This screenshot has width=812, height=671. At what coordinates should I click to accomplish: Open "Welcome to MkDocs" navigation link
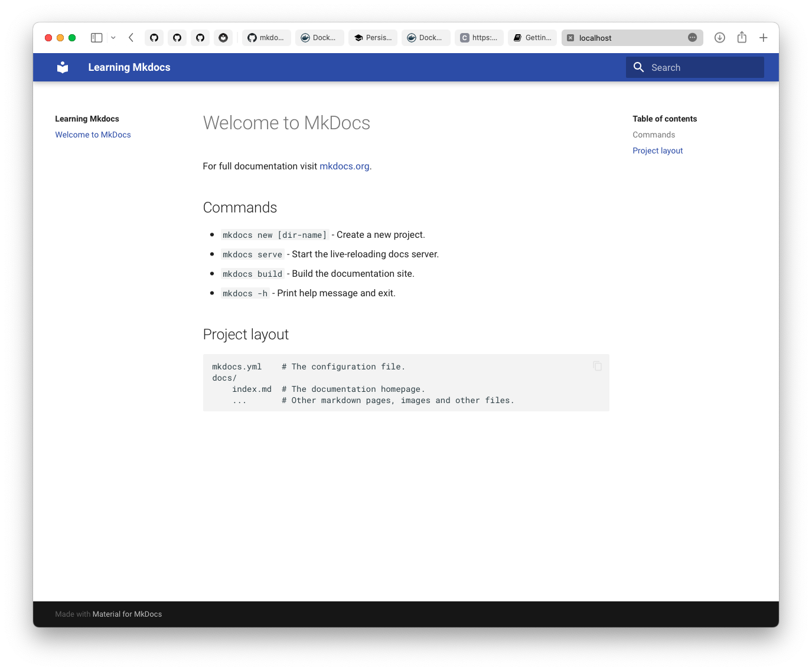pyautogui.click(x=93, y=135)
